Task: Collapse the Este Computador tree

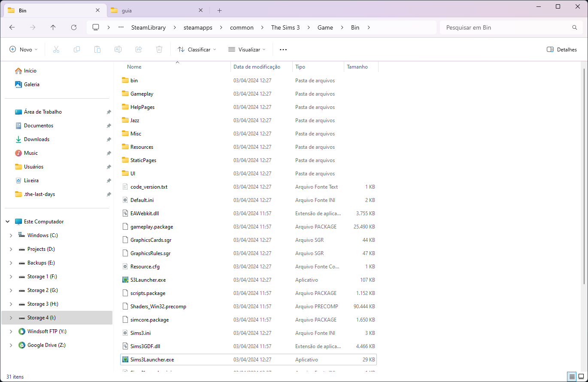Action: pyautogui.click(x=8, y=222)
